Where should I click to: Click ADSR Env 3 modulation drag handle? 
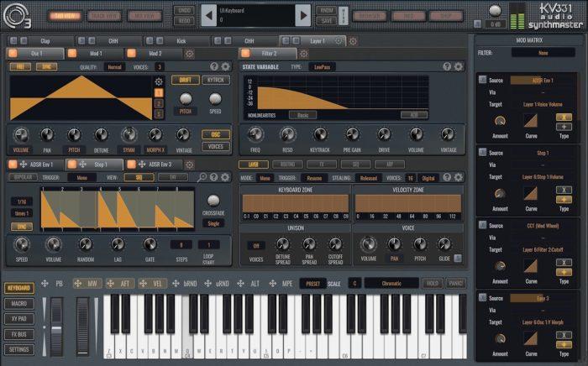click(x=142, y=165)
